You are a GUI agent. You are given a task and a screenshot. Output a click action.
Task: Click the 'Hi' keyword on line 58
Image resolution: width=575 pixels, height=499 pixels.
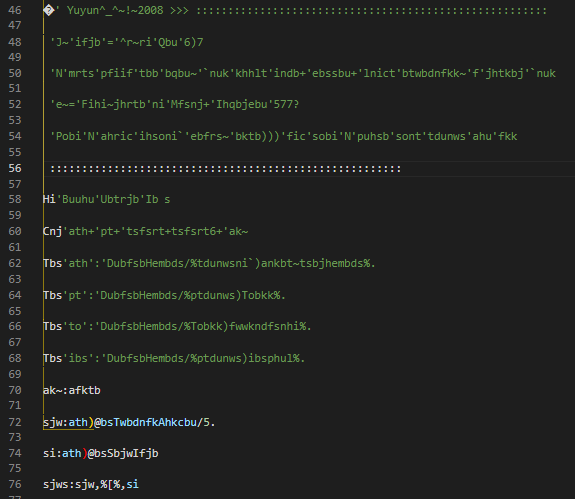[x=49, y=199]
